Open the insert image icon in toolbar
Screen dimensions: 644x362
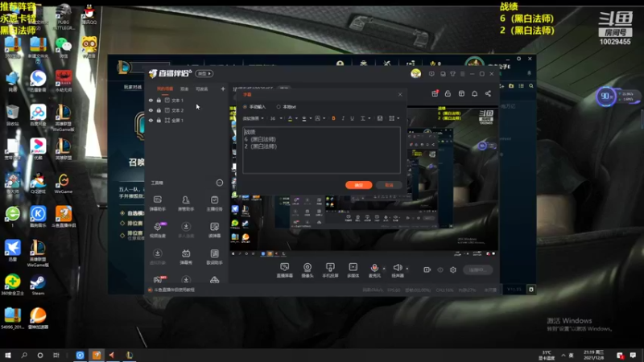(380, 118)
